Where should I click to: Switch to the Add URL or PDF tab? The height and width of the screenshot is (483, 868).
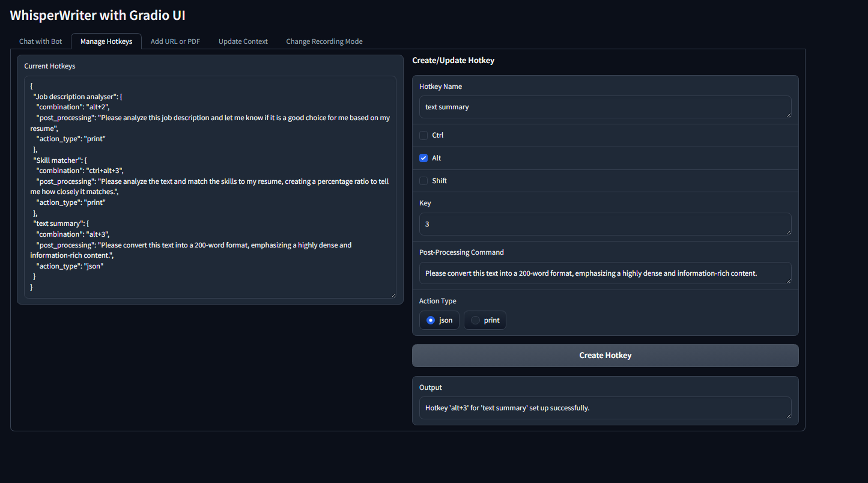point(175,41)
